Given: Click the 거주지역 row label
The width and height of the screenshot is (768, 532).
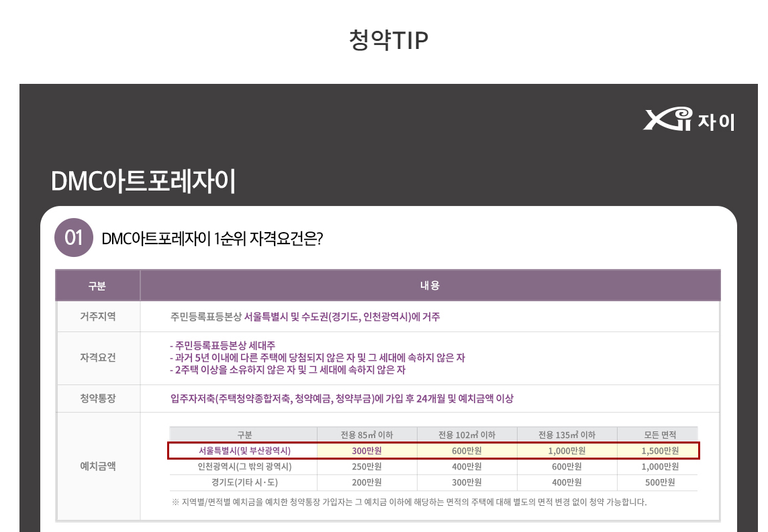Looking at the screenshot, I should click(x=98, y=316).
